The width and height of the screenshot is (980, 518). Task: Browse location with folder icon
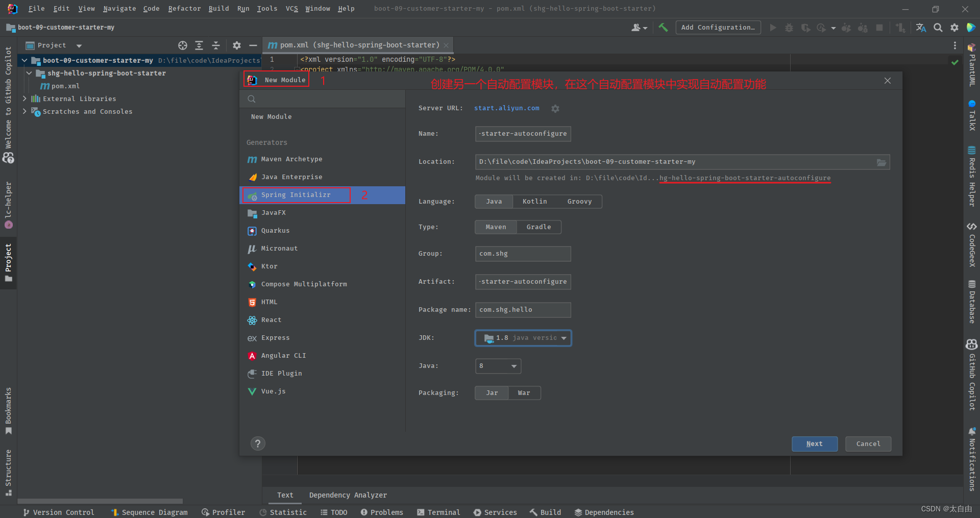click(x=881, y=162)
